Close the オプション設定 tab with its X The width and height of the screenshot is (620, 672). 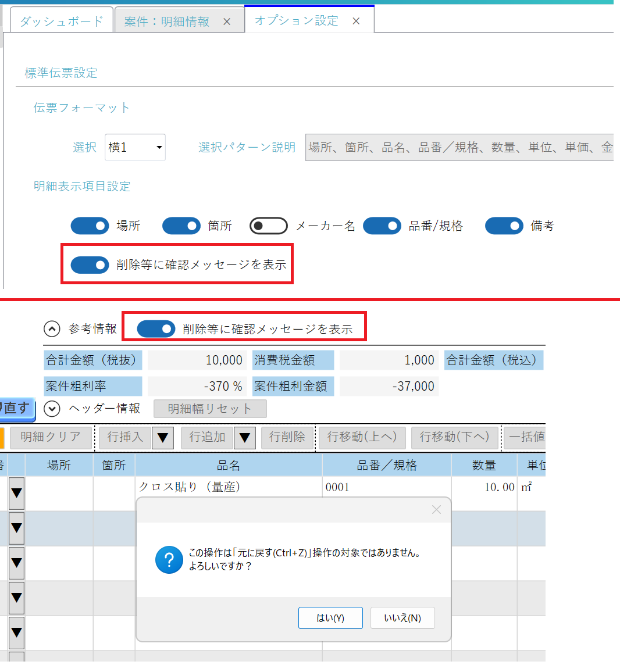coord(356,22)
